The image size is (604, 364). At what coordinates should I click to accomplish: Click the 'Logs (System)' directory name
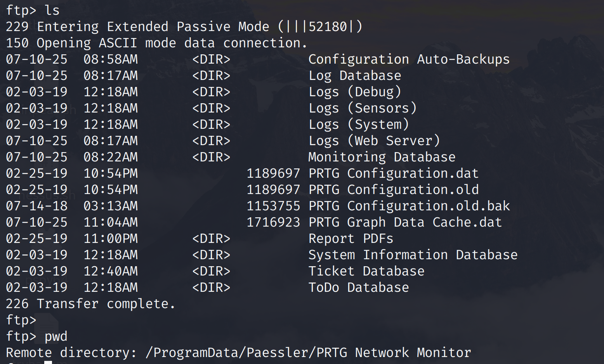(x=359, y=125)
